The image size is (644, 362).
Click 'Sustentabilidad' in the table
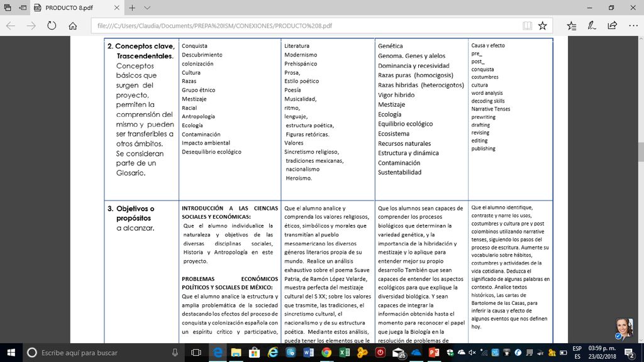tap(399, 172)
